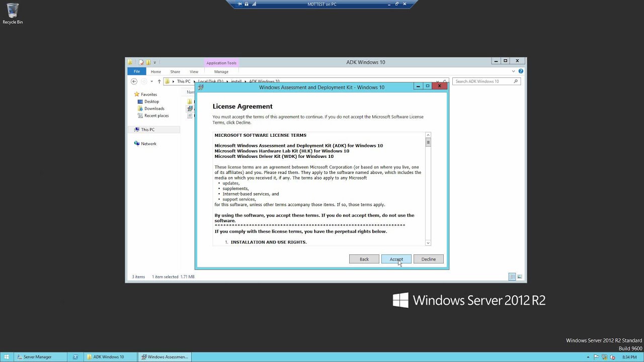Click This PC in the address bar
The width and height of the screenshot is (644, 362).
tap(184, 81)
